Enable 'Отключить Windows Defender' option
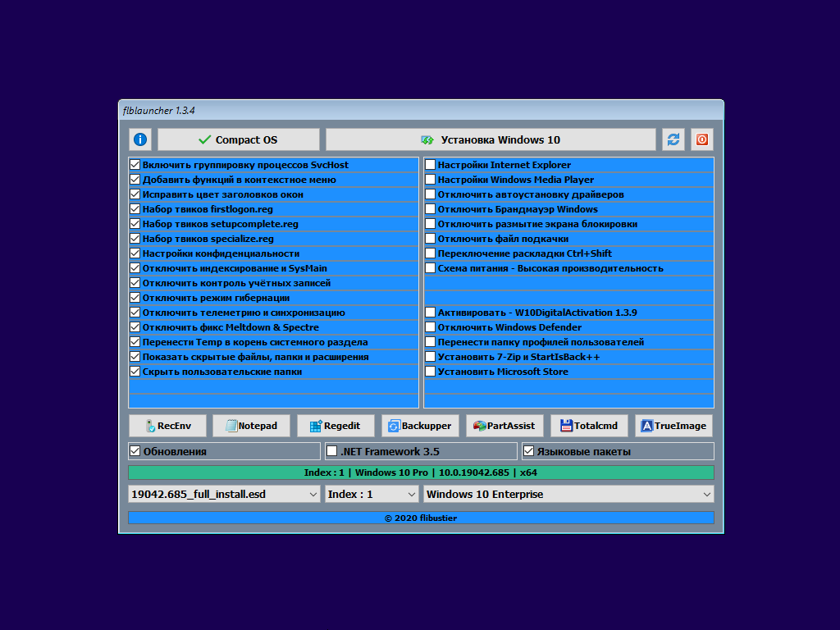This screenshot has width=840, height=630. (x=430, y=326)
